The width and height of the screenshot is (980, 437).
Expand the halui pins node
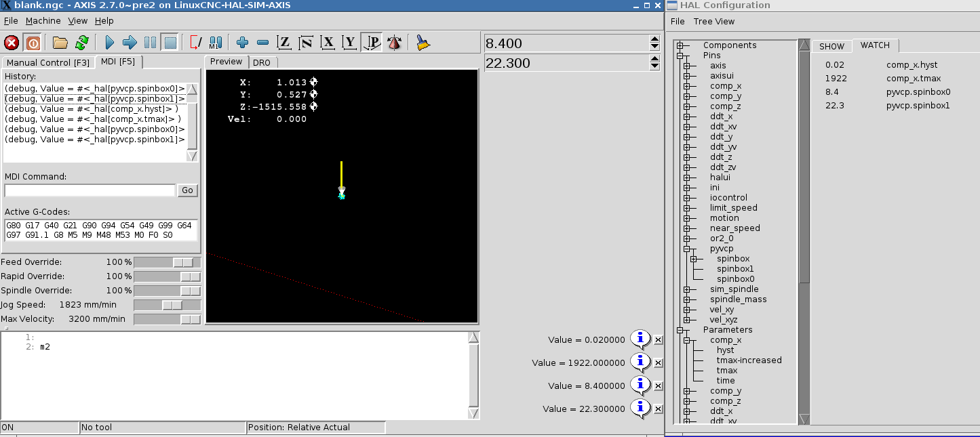[x=686, y=178]
